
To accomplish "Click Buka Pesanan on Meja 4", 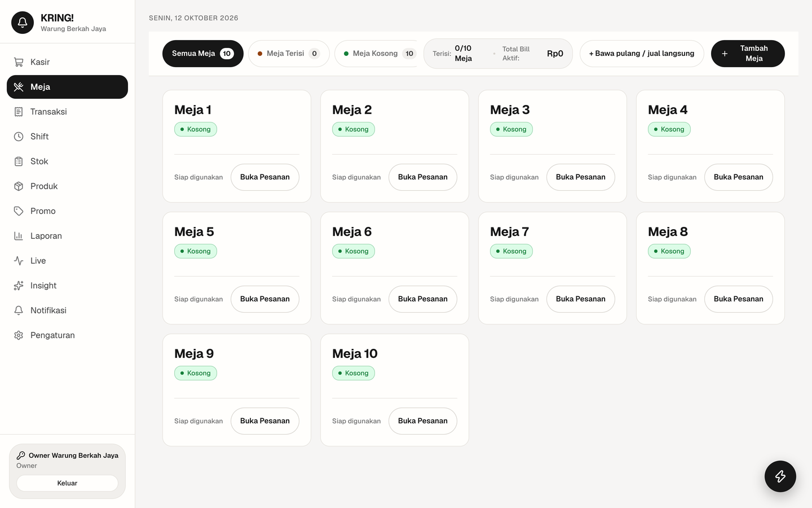I will coord(739,177).
